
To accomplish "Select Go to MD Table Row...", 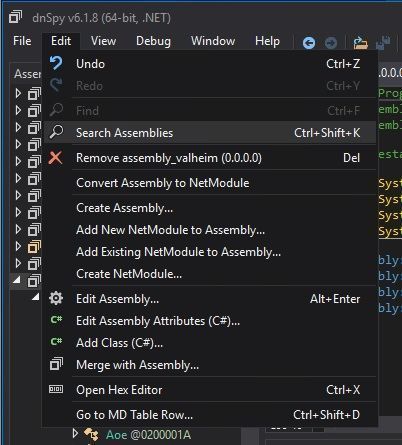I will [x=210, y=415].
